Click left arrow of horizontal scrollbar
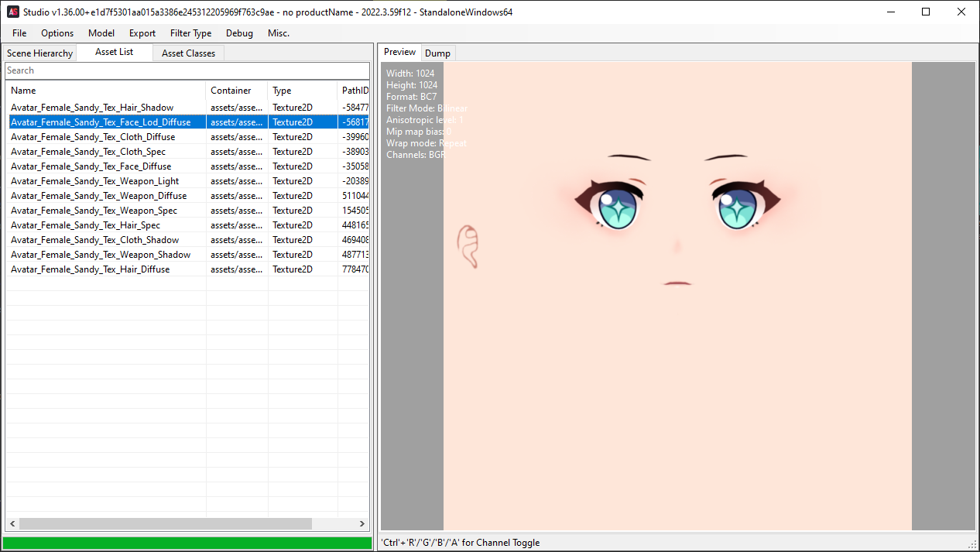The height and width of the screenshot is (552, 980). [12, 524]
